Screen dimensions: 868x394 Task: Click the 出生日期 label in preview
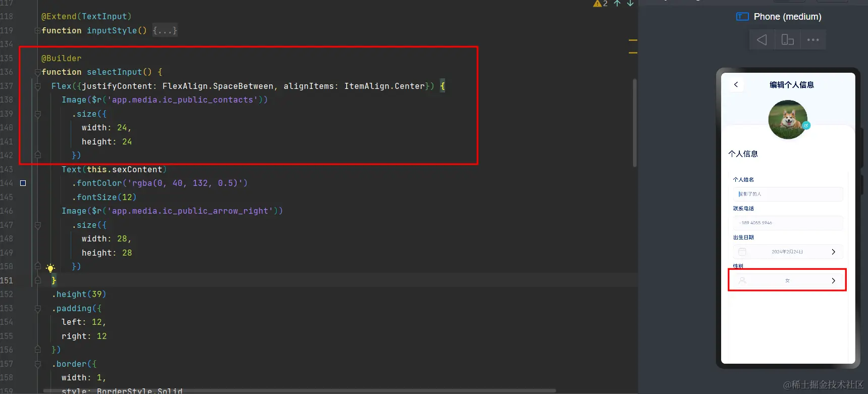(x=743, y=237)
